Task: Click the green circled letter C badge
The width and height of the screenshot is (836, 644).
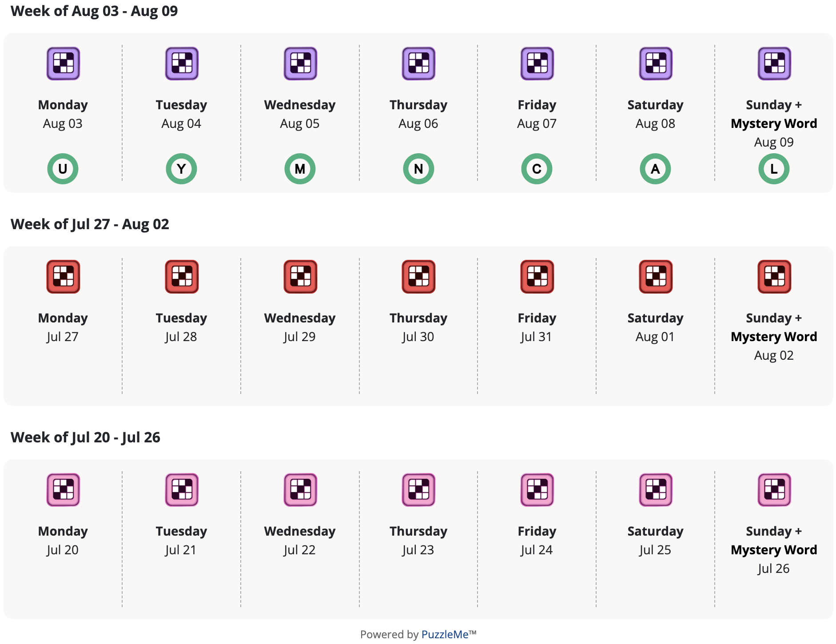Action: (x=537, y=169)
